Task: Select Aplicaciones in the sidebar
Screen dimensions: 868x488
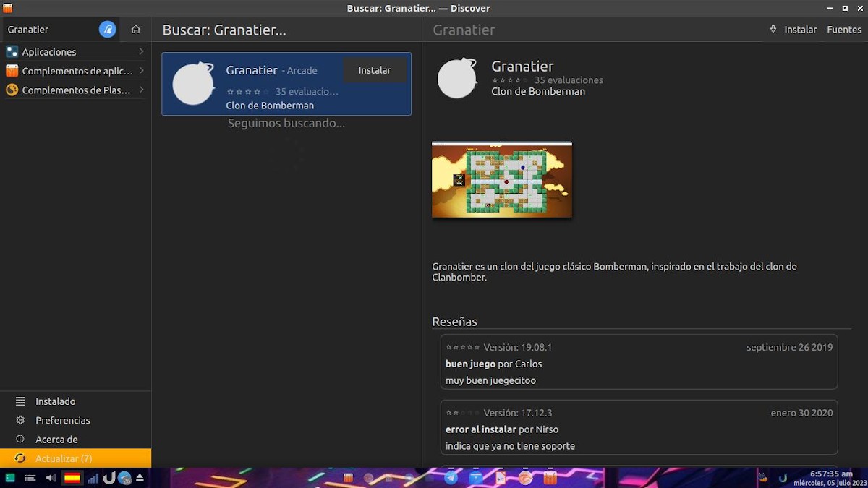Action: (75, 52)
